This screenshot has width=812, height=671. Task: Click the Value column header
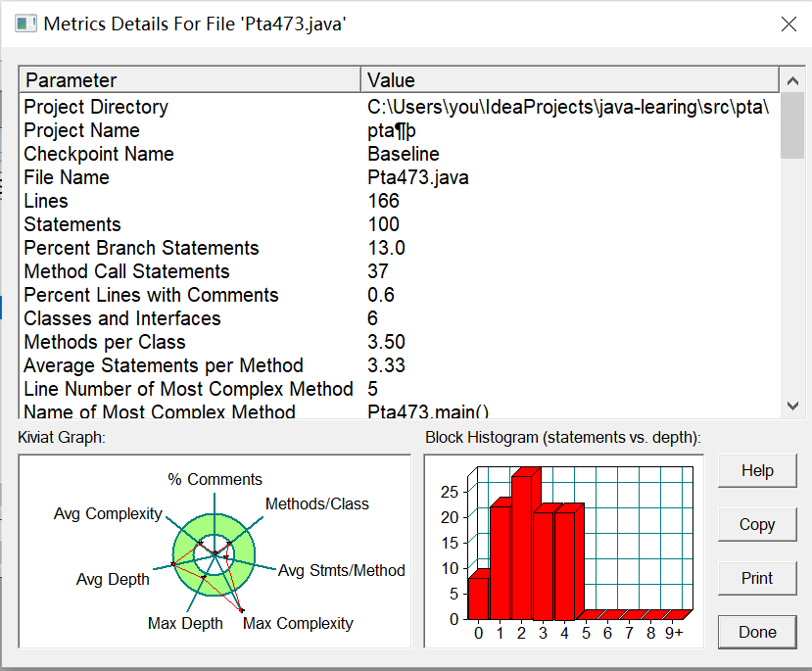(x=570, y=80)
